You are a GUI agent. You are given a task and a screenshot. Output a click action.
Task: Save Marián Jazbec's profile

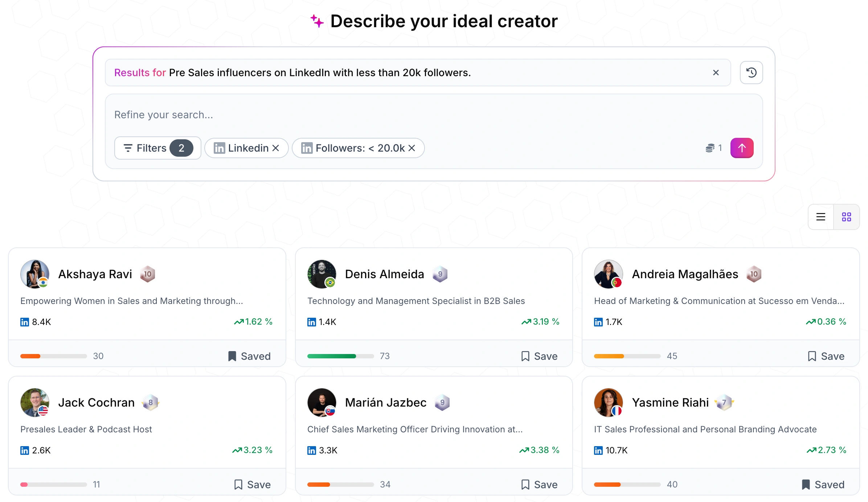click(x=539, y=485)
